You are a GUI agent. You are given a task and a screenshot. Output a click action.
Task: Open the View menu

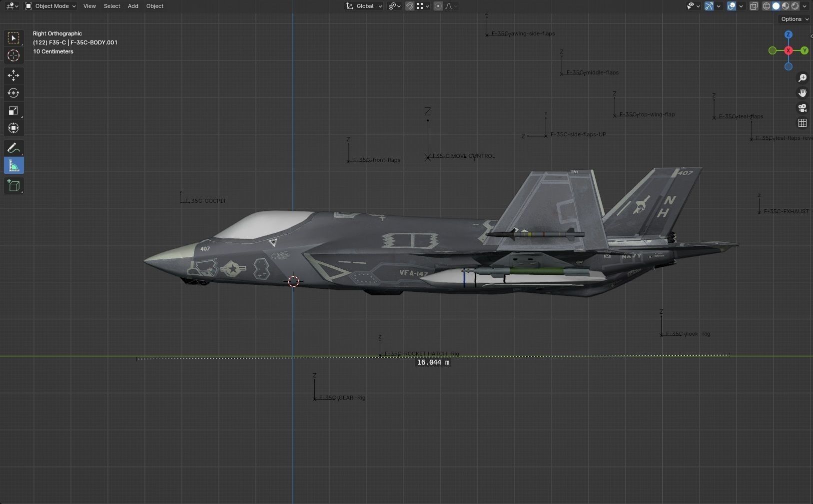pyautogui.click(x=89, y=6)
